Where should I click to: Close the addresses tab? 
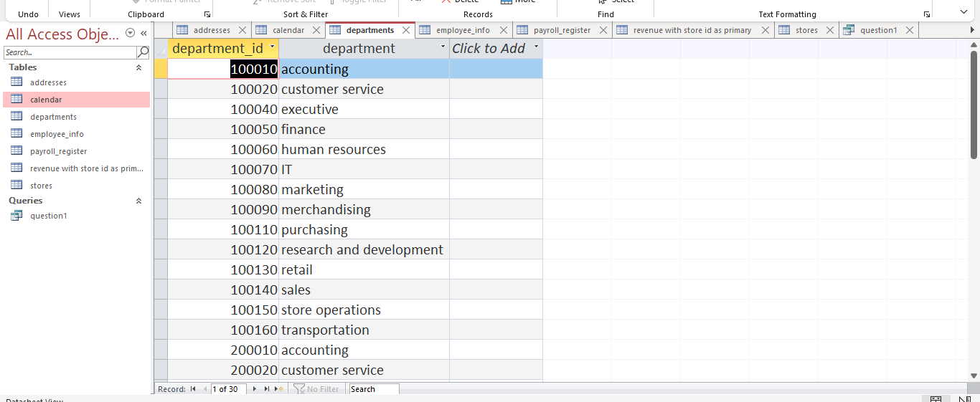point(242,30)
